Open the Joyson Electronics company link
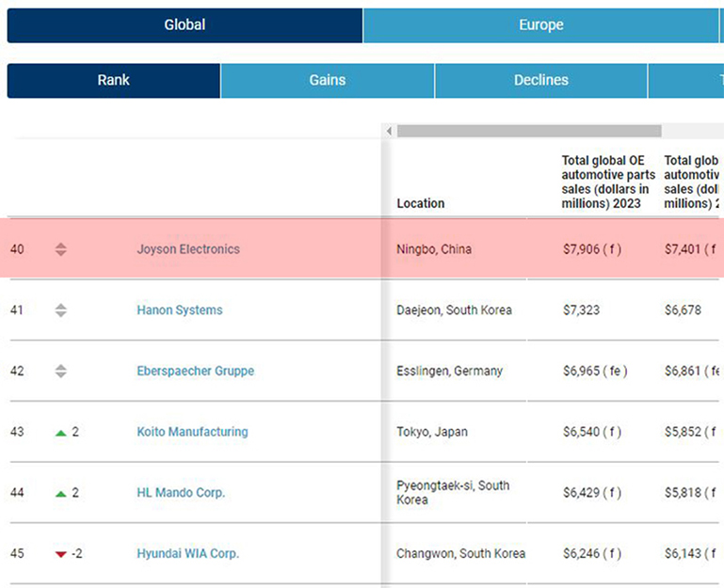The image size is (724, 588). [x=188, y=249]
